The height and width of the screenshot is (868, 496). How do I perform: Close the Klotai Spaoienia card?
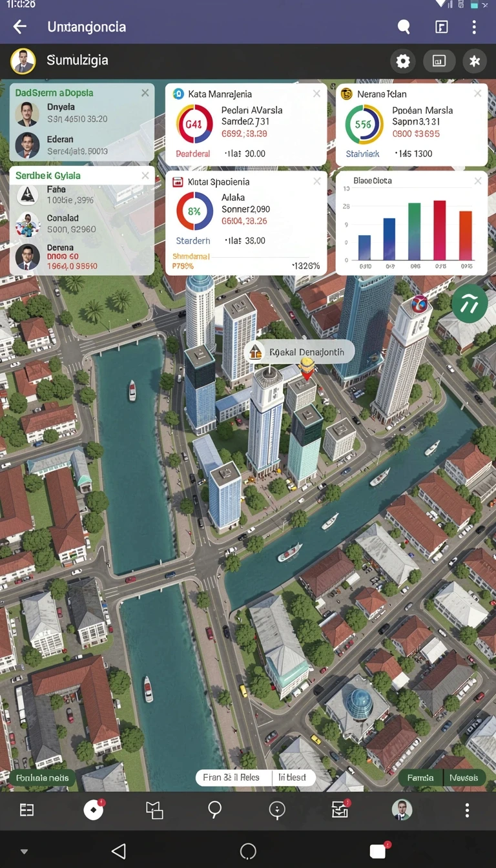click(316, 181)
